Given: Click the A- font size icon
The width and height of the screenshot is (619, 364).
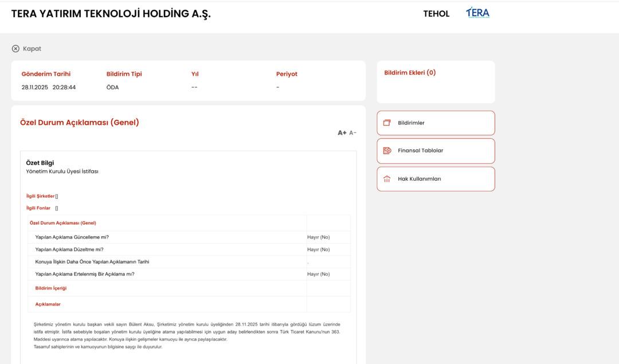Looking at the screenshot, I should [351, 132].
